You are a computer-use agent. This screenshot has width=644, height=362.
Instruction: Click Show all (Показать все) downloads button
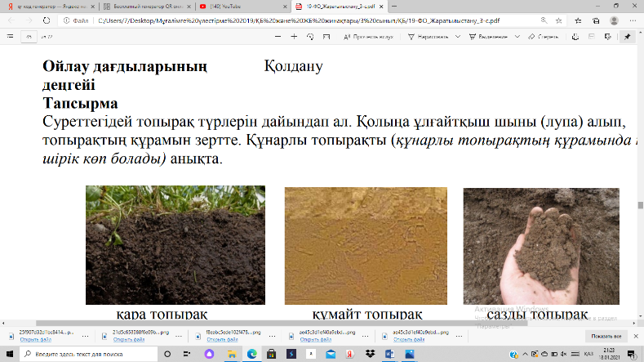pyautogui.click(x=606, y=336)
